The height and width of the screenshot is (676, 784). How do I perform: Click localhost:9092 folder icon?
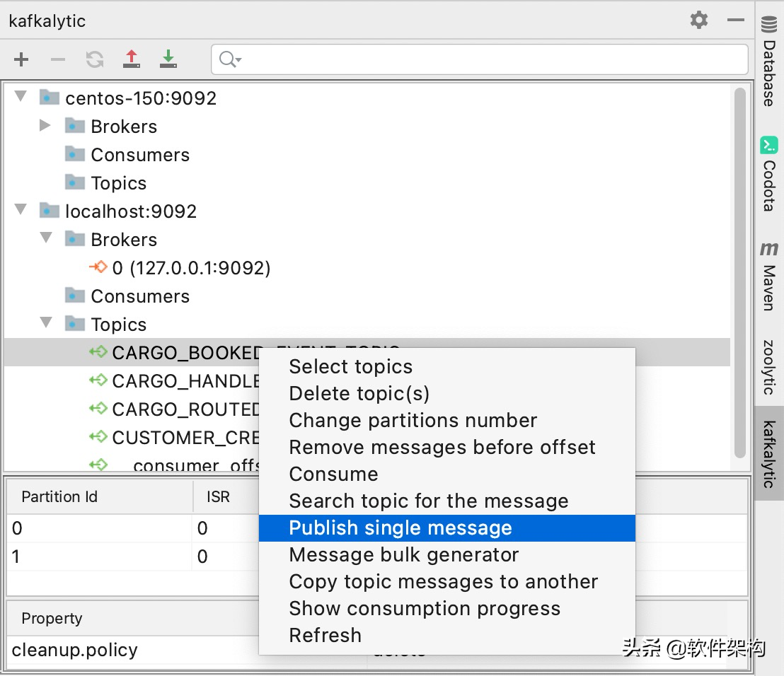click(49, 210)
